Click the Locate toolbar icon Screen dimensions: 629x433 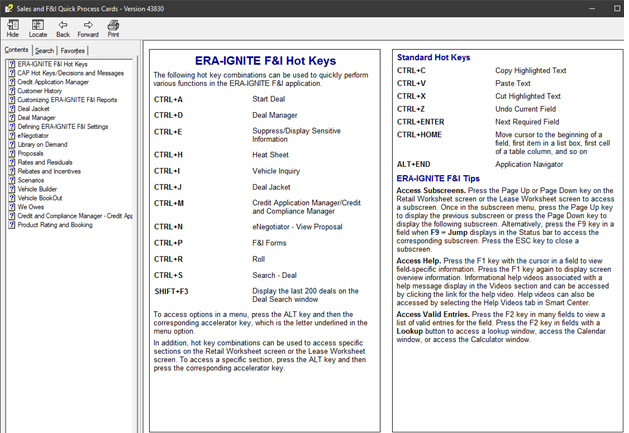click(x=38, y=27)
